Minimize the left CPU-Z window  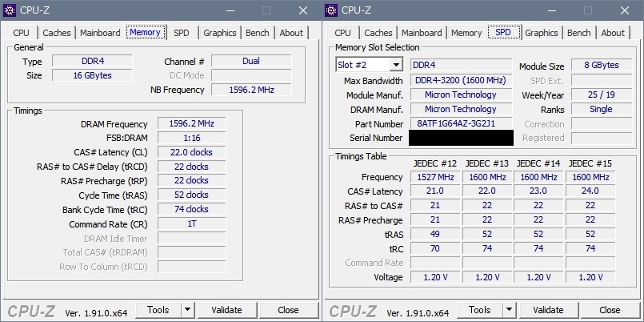(x=230, y=10)
